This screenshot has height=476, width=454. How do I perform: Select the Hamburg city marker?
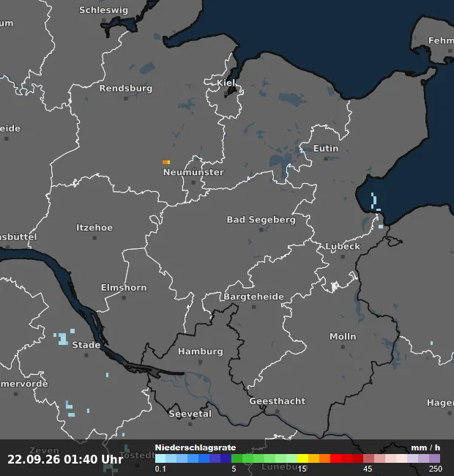point(201,362)
